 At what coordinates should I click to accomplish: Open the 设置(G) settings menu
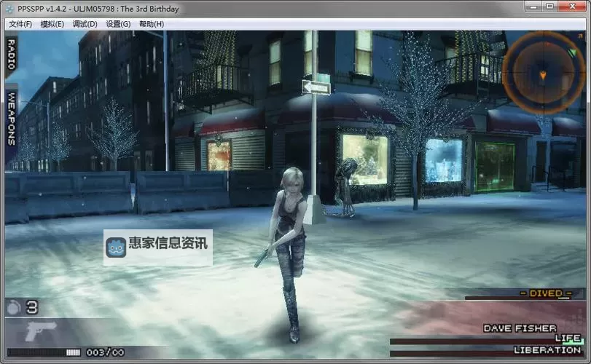118,24
